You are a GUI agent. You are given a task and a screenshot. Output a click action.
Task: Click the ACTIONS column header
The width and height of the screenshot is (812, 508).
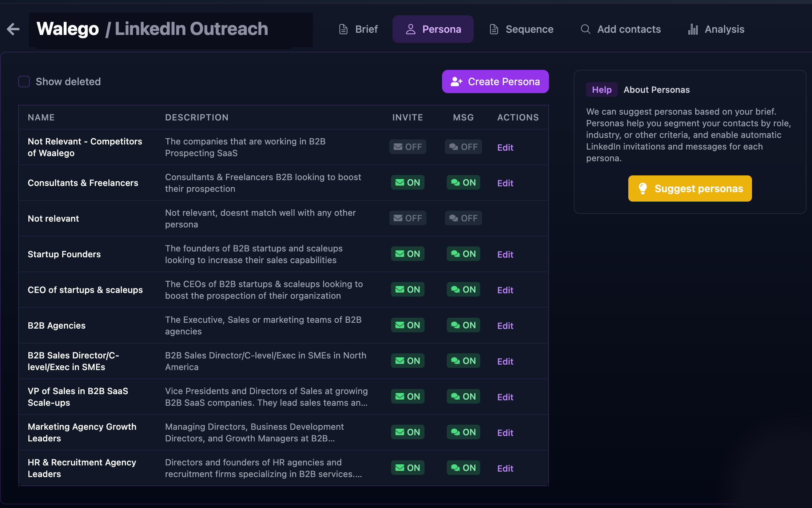518,118
